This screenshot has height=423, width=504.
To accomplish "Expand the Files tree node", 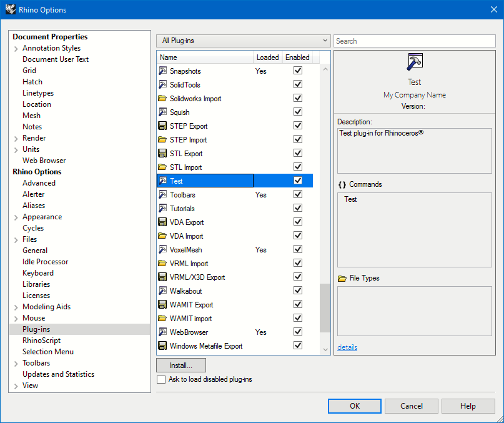I will [16, 240].
